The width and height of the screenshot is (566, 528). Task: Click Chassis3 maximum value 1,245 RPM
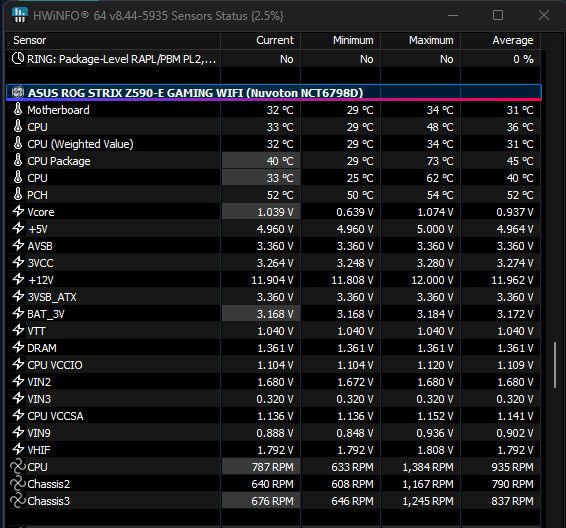click(x=428, y=501)
